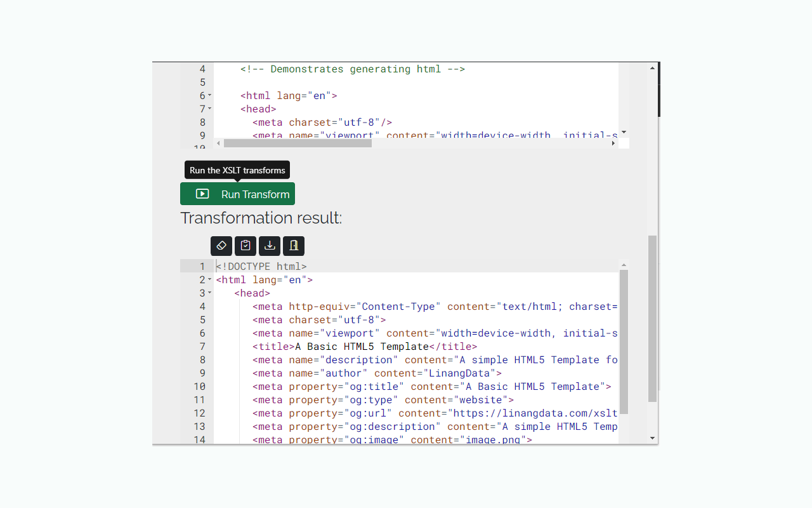Click the Run the XSLT transforms tooltip
The height and width of the screenshot is (508, 812).
(x=237, y=170)
